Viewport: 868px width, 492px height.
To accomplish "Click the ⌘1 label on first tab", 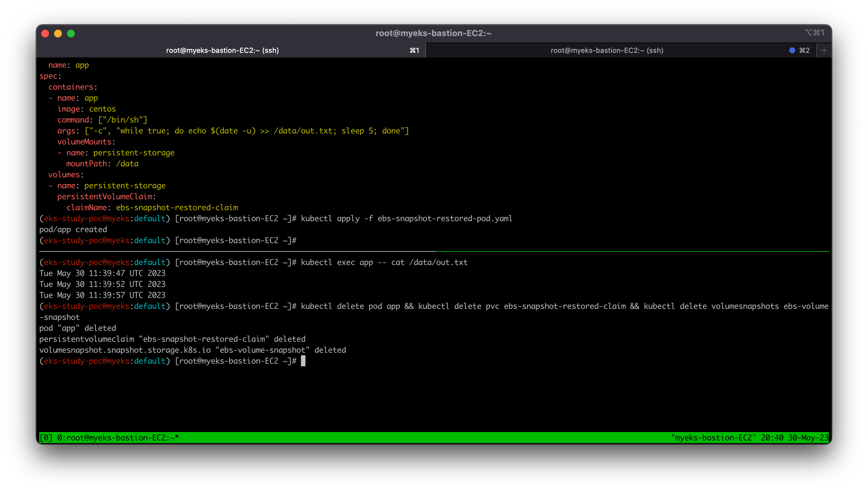I will click(414, 50).
